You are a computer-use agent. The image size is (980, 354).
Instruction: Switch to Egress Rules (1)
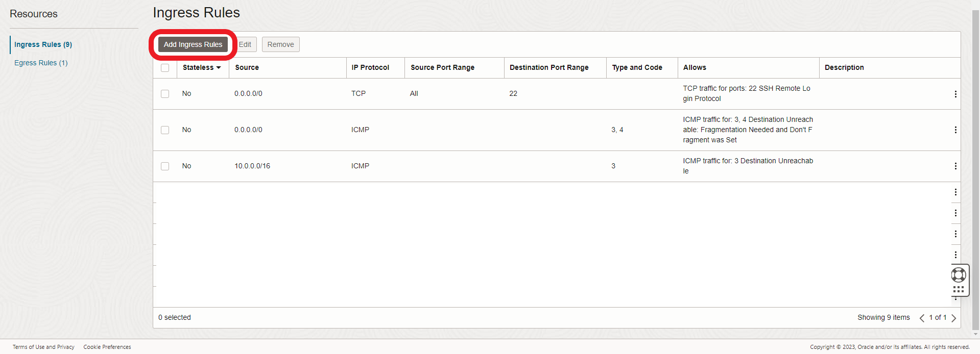tap(41, 63)
